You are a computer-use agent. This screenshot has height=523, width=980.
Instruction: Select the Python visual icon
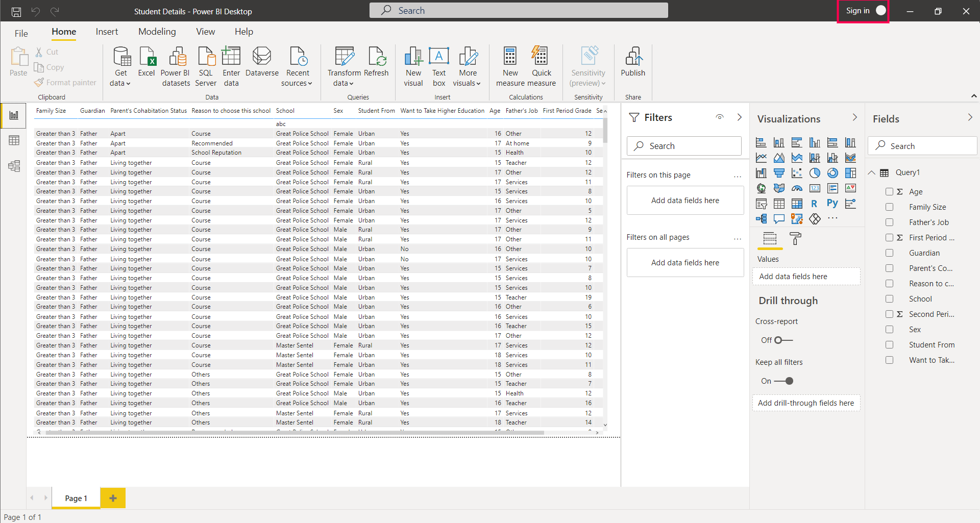click(832, 204)
